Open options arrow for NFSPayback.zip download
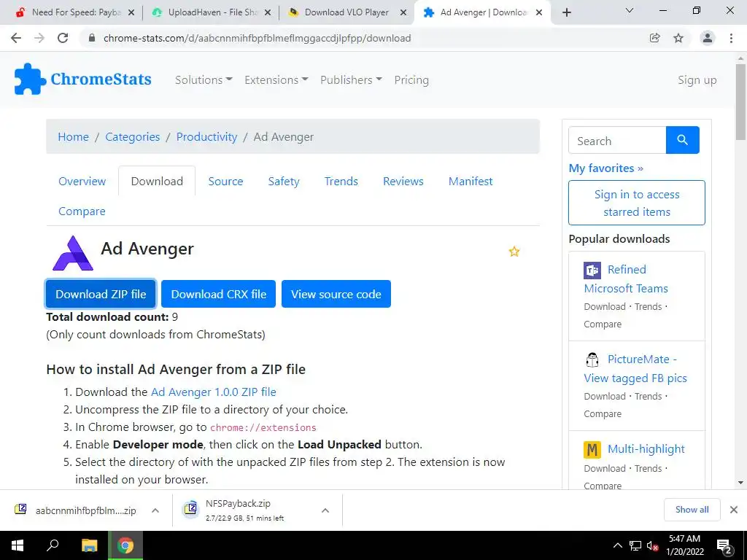 pos(325,510)
